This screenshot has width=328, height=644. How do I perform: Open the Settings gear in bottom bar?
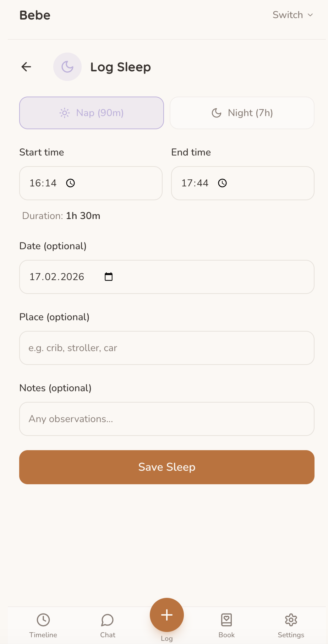(x=291, y=620)
